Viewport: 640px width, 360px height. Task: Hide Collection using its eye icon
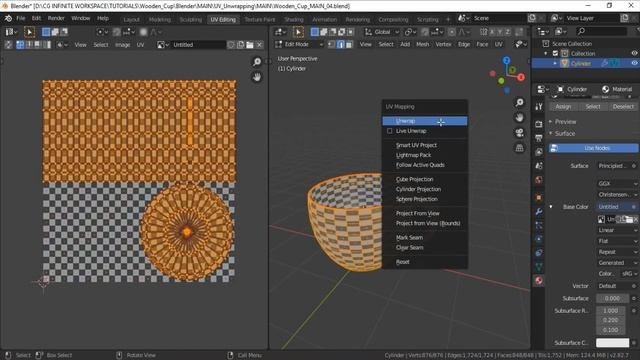click(x=634, y=53)
